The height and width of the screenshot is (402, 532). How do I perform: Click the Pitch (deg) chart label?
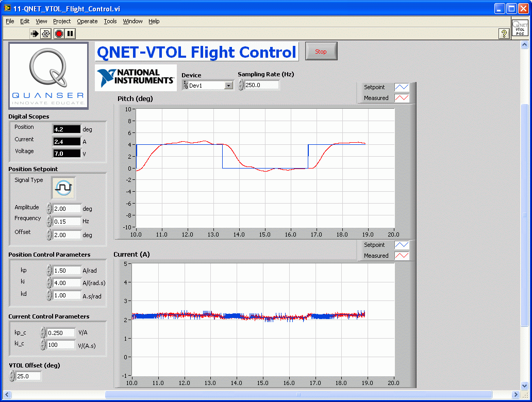[135, 99]
